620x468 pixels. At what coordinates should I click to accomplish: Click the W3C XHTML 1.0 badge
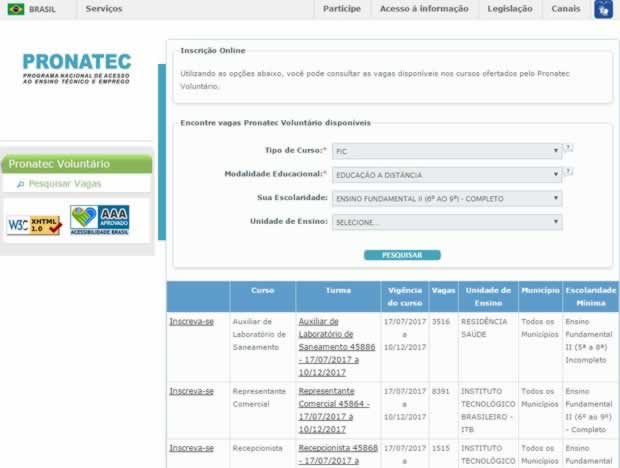pyautogui.click(x=35, y=224)
